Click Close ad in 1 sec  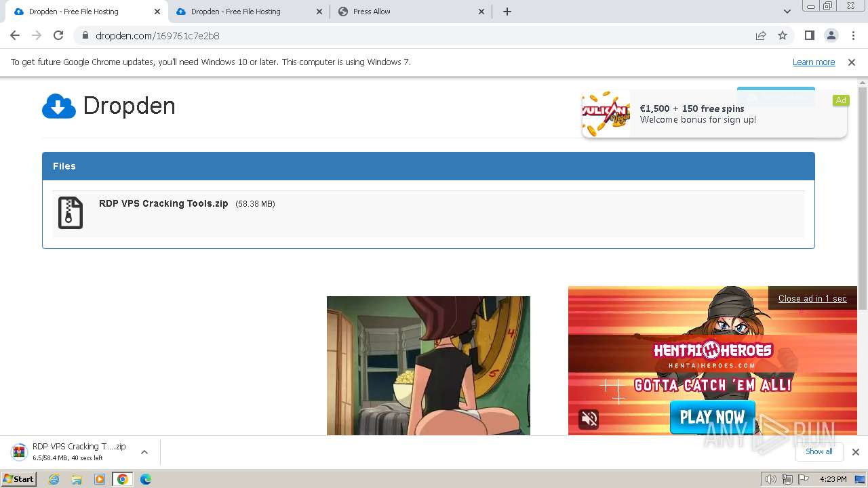(x=812, y=298)
